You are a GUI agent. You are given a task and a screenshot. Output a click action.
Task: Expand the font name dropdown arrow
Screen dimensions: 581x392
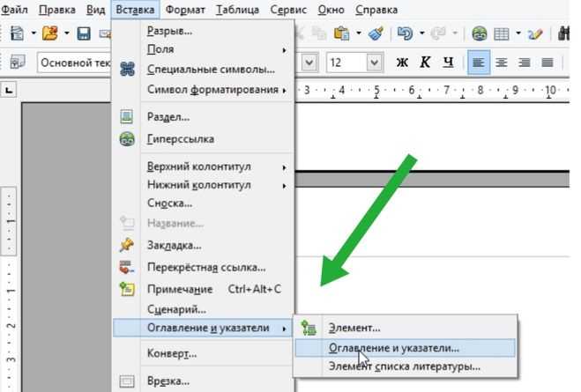pyautogui.click(x=309, y=63)
